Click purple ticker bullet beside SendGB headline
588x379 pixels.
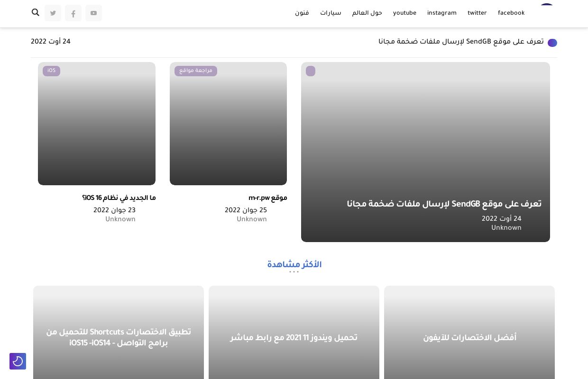[552, 43]
